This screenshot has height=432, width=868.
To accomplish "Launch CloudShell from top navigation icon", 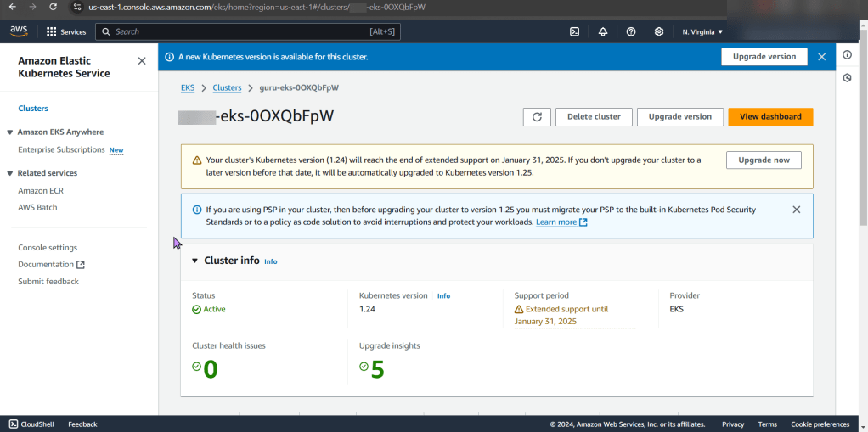I will click(x=574, y=32).
